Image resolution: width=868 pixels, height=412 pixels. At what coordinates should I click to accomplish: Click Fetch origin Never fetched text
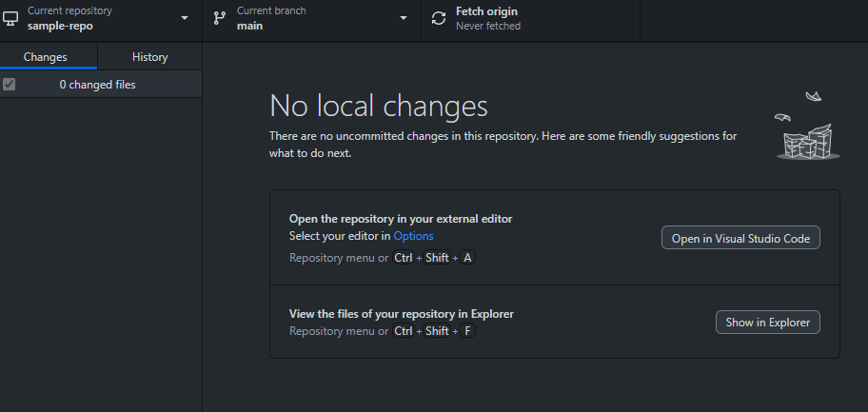[x=487, y=18]
